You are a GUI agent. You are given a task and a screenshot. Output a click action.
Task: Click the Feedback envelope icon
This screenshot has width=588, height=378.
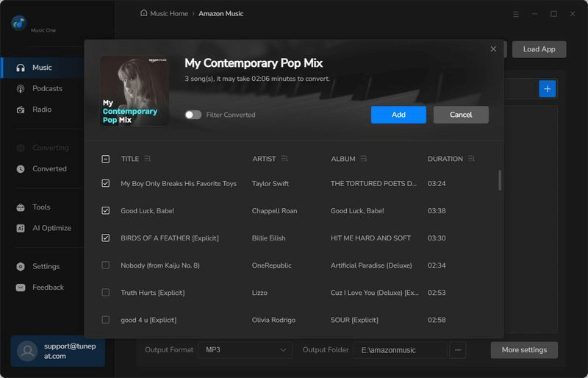point(21,288)
